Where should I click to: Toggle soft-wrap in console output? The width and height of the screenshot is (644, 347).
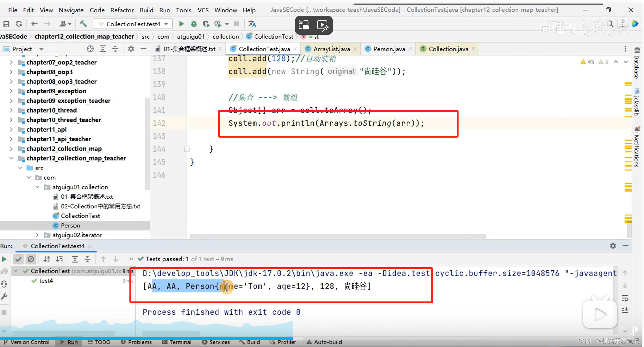pos(625,298)
